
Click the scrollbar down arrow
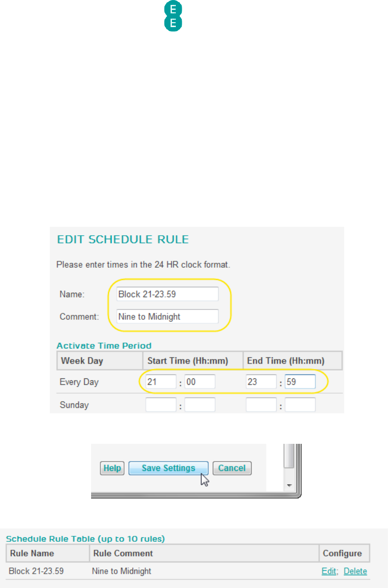tap(290, 485)
